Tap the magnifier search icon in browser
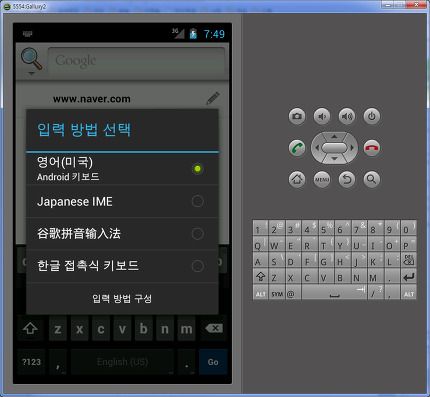Screen dimensions: 430x397 coord(31,59)
